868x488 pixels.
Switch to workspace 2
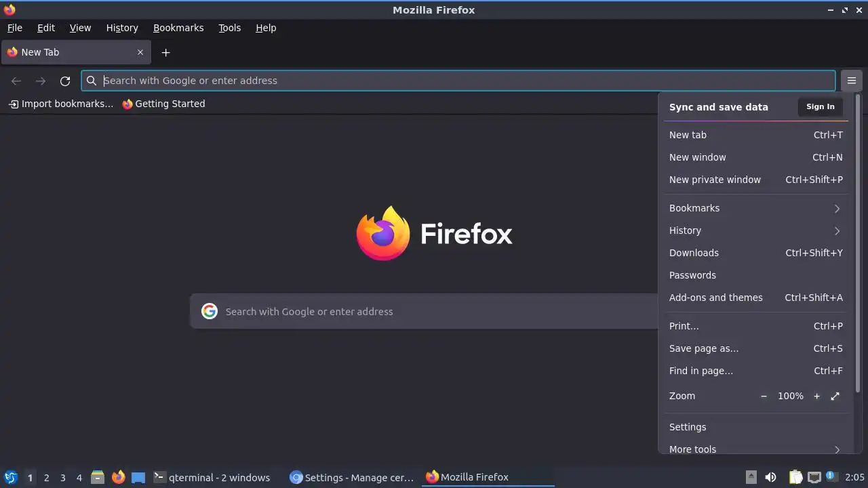point(46,477)
